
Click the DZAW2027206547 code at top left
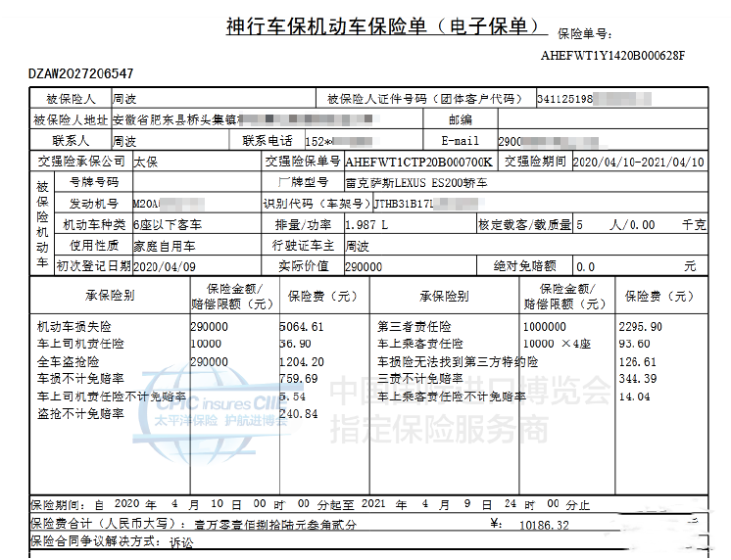click(x=81, y=74)
